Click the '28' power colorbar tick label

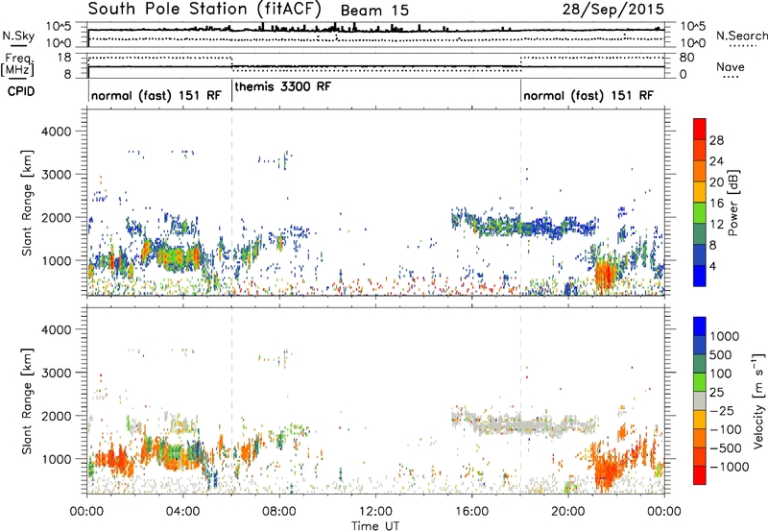716,140
